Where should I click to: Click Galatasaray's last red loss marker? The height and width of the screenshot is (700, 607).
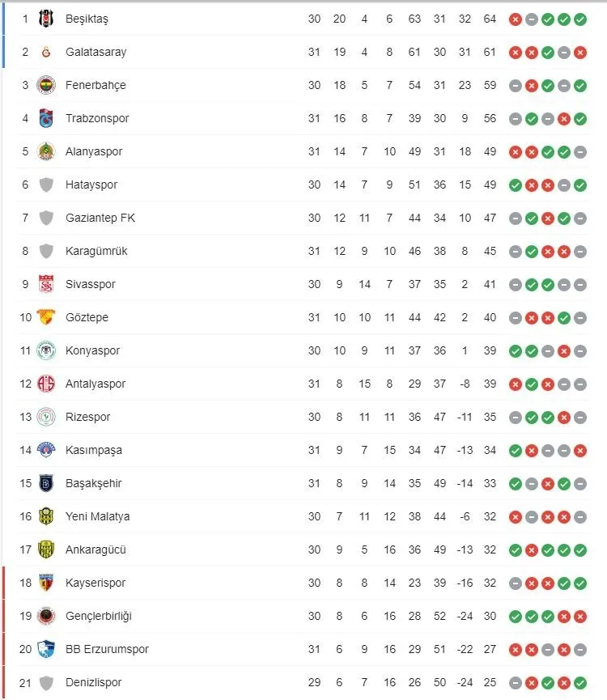click(579, 52)
